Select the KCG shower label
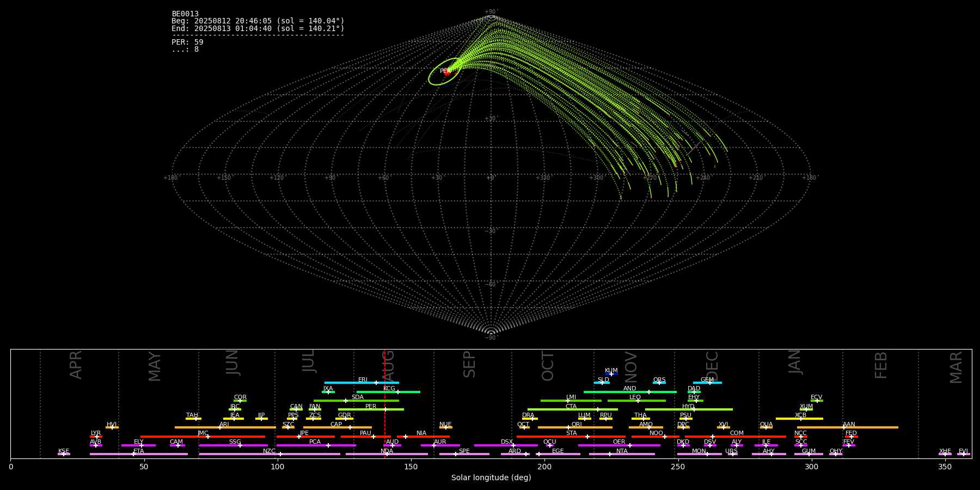980x490 pixels. [389, 388]
